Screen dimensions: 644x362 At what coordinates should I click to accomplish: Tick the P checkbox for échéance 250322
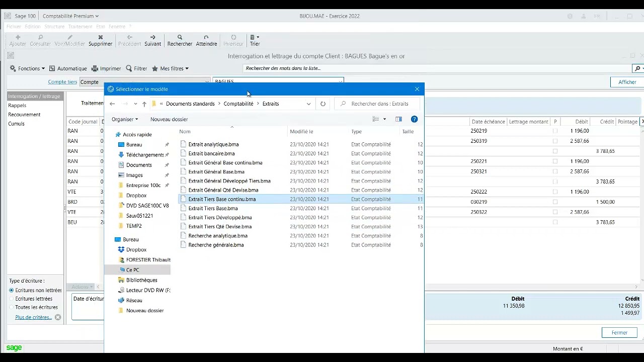tap(555, 212)
